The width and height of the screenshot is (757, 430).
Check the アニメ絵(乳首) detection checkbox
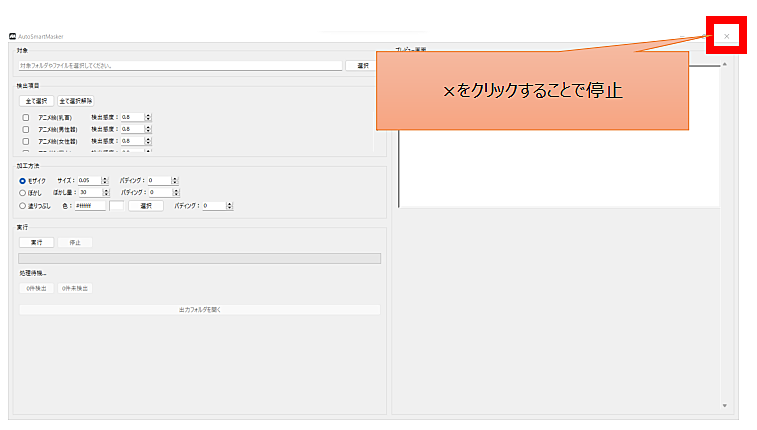[x=26, y=117]
